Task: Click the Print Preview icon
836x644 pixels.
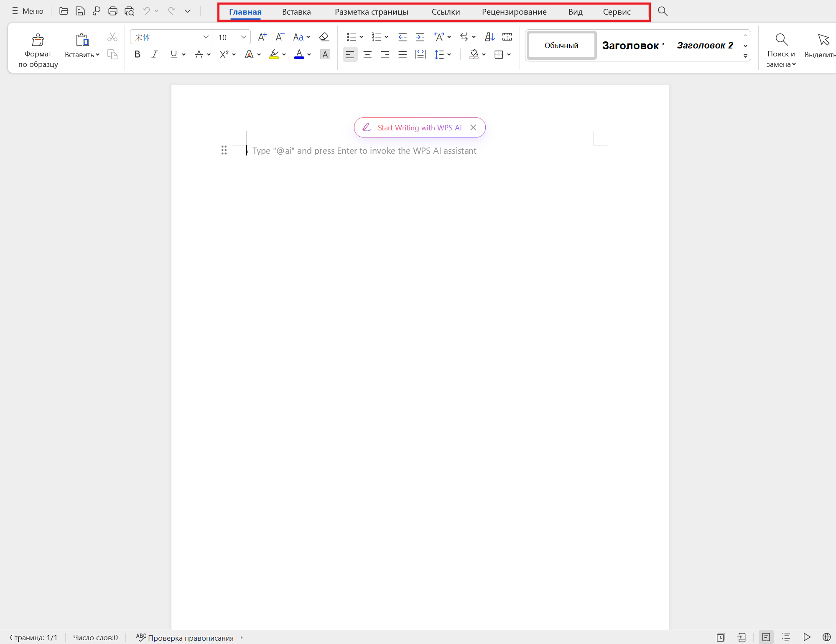Action: click(129, 11)
